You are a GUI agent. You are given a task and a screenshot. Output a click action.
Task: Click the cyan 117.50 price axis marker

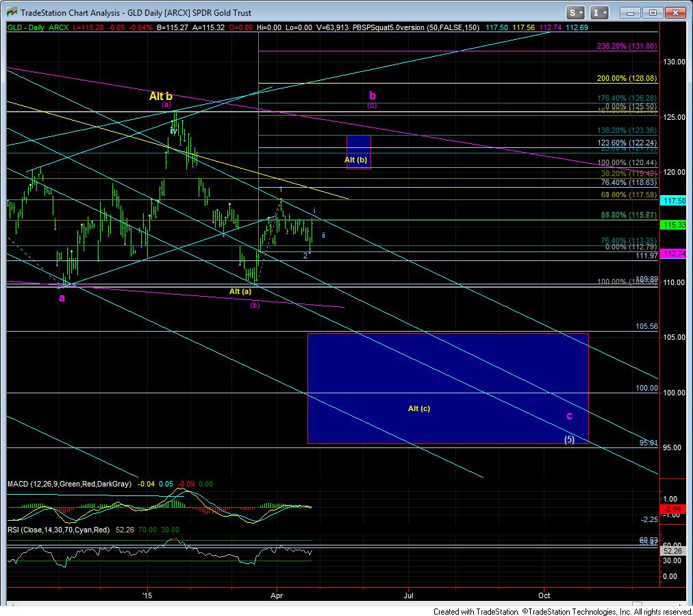tap(672, 201)
